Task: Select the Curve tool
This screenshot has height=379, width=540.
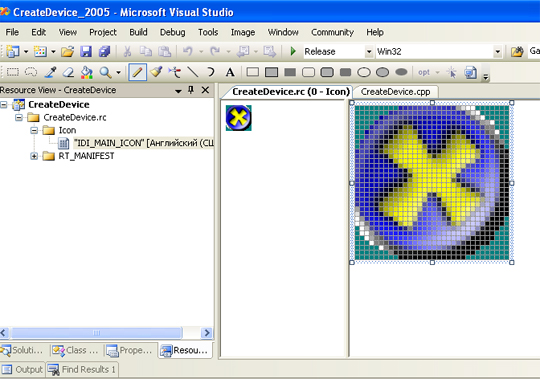Action: pos(211,72)
